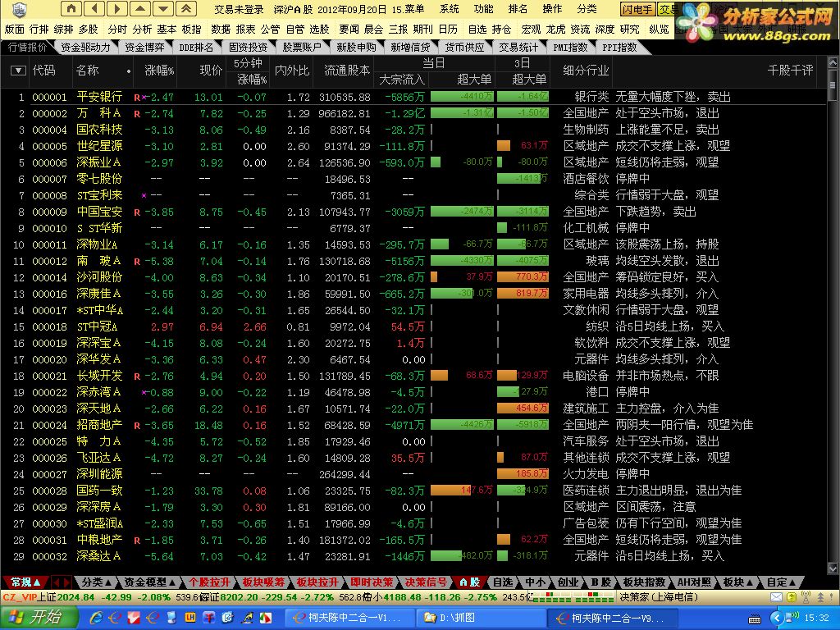Click the 即时决策 red button
The height and width of the screenshot is (630, 840).
tap(372, 582)
